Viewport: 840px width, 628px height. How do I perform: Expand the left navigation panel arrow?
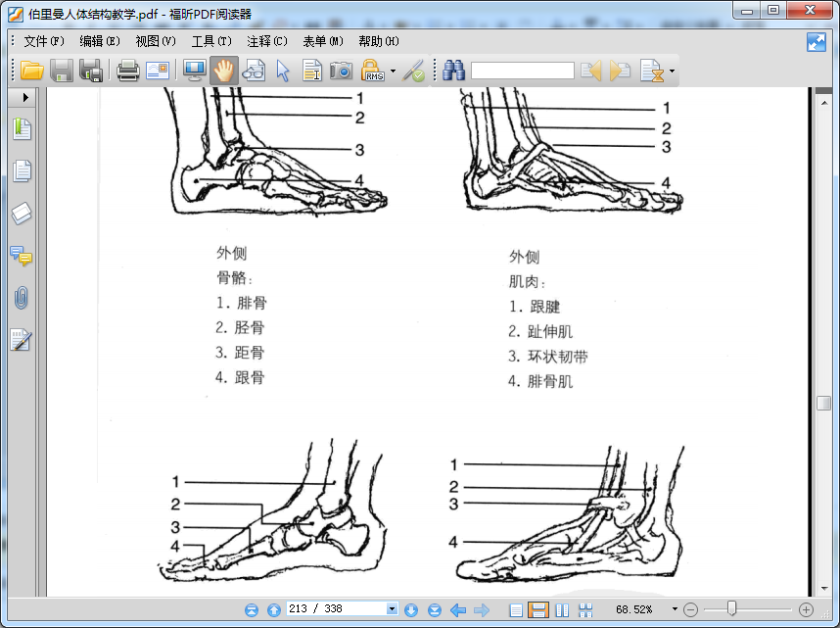24,98
